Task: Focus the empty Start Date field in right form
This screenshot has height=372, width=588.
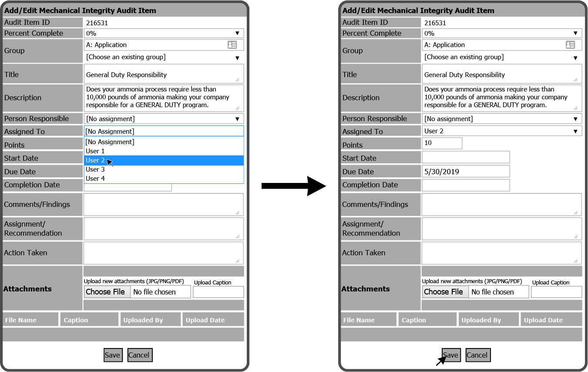Action: [465, 157]
